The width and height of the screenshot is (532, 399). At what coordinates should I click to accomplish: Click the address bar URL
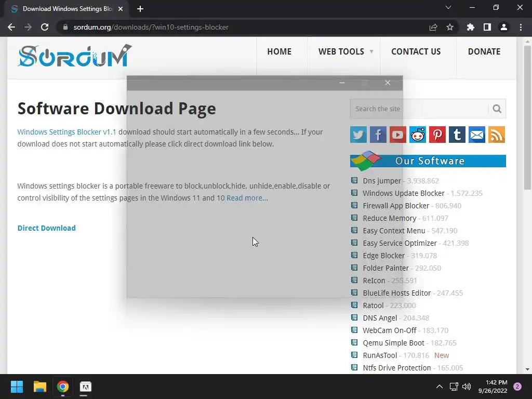coord(151,27)
